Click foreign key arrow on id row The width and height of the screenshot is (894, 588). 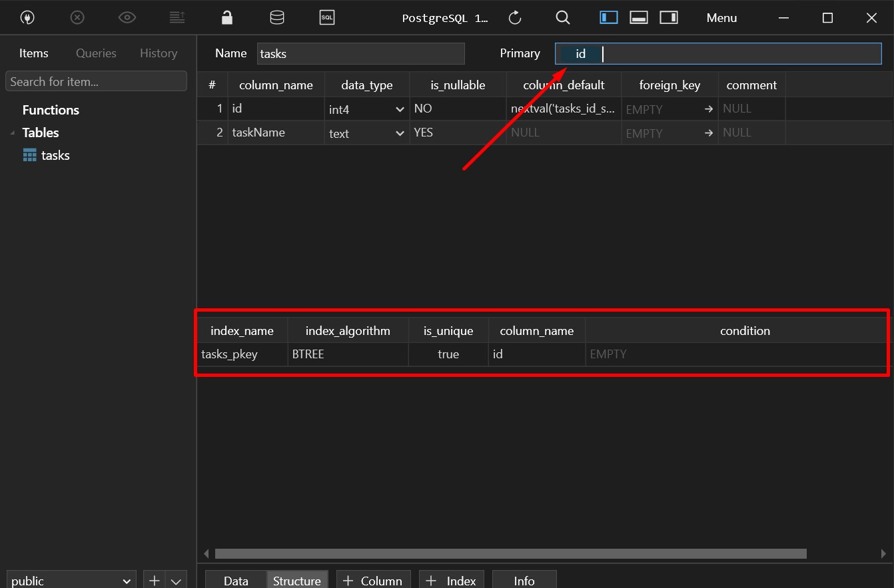(709, 109)
